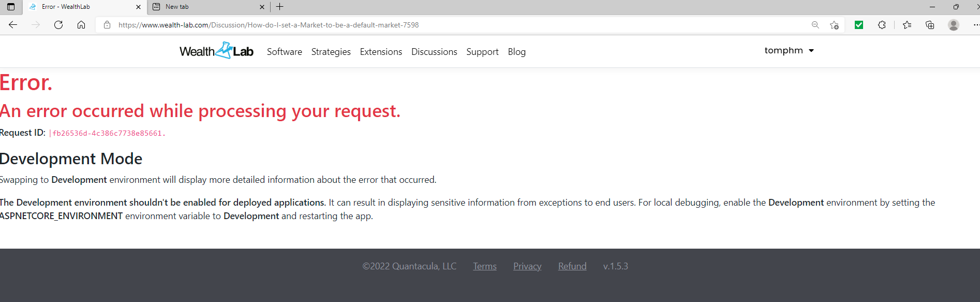This screenshot has width=980, height=302.
Task: Add page to favorites star icon
Action: click(x=834, y=25)
